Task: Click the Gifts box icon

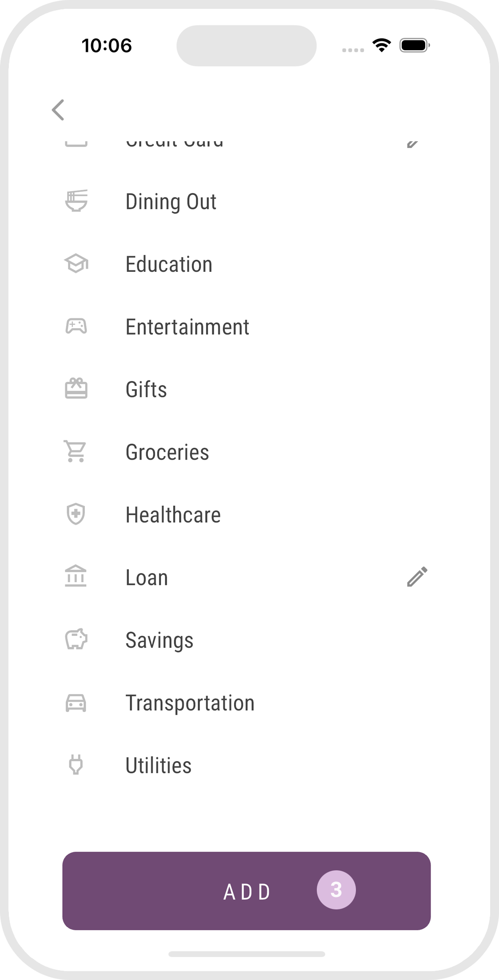Action: coord(76,389)
